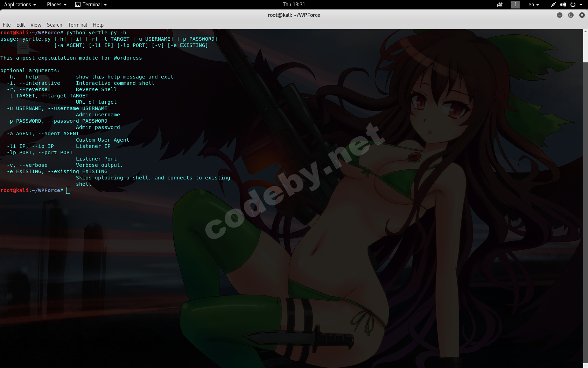Open the File menu

(7, 25)
